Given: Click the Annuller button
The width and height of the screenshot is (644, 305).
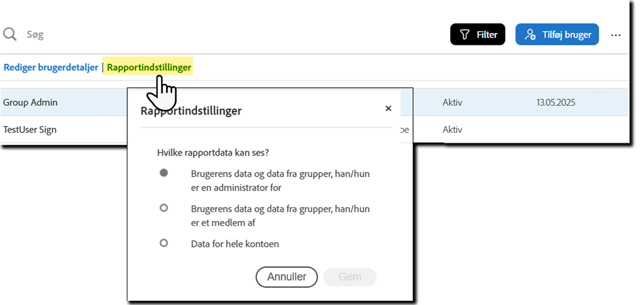Looking at the screenshot, I should point(286,277).
